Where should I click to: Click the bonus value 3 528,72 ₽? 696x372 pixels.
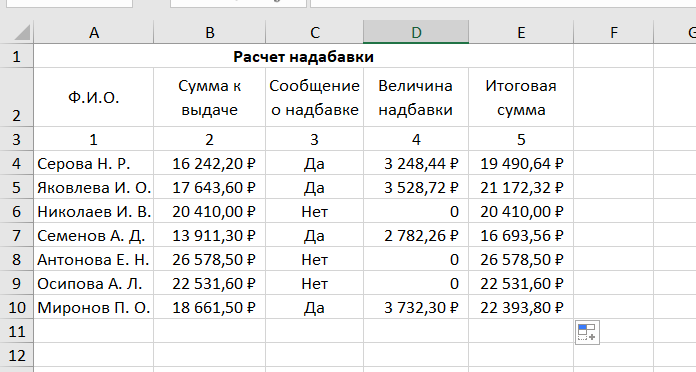tap(416, 187)
